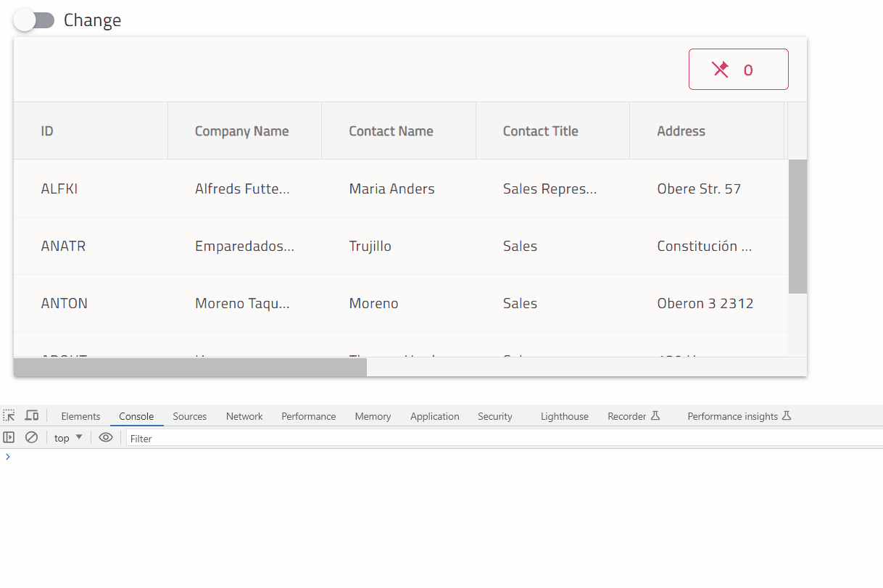Open the Lighthouse tab
This screenshot has height=588, width=883.
pos(564,416)
